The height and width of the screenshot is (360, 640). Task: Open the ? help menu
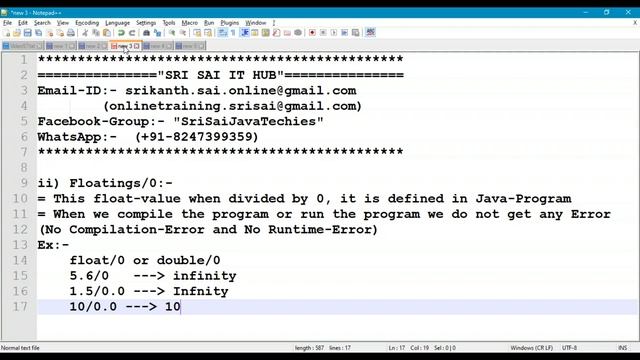point(274,23)
